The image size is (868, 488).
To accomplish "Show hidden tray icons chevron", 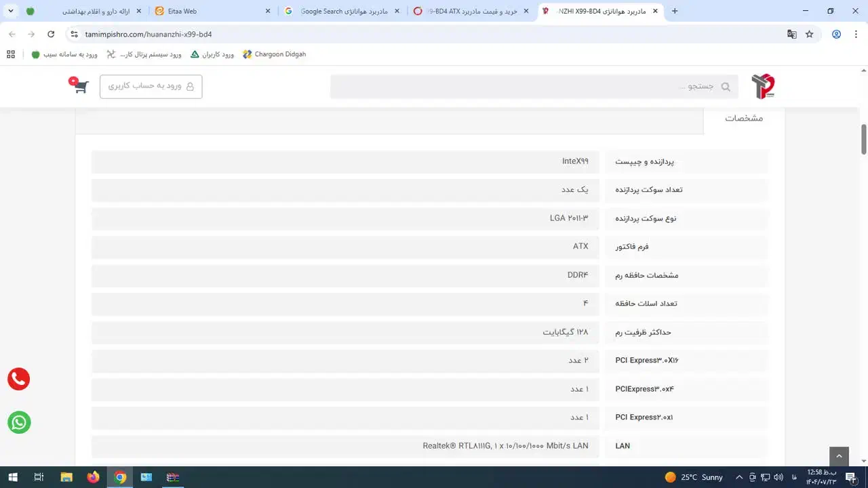I will tap(739, 477).
